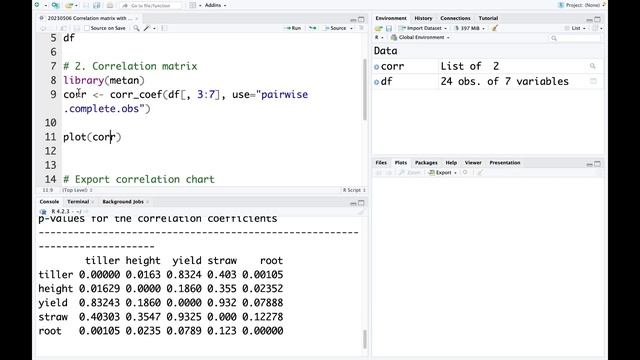Click the magnifier icon on corr row
Screen dimensions: 640x360
593,66
